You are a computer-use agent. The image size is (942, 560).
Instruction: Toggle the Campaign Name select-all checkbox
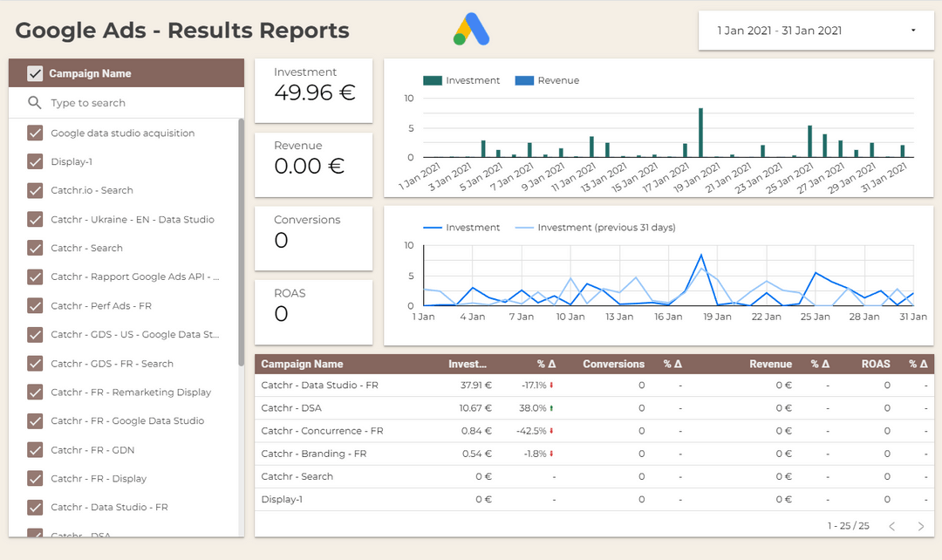coord(35,73)
